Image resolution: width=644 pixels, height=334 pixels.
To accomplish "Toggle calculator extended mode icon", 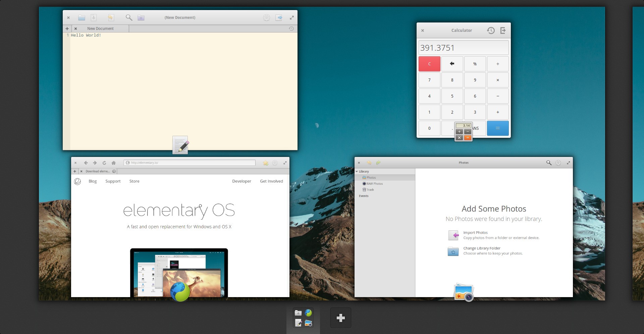I will tap(503, 31).
